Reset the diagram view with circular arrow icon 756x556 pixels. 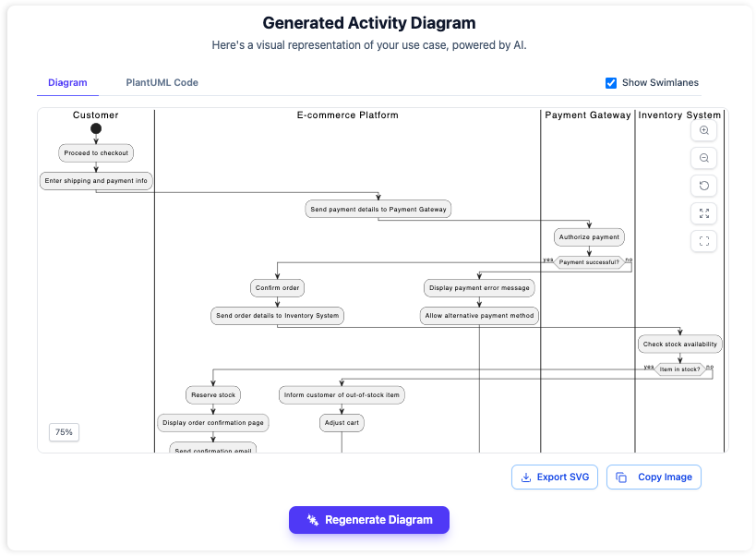click(x=703, y=186)
